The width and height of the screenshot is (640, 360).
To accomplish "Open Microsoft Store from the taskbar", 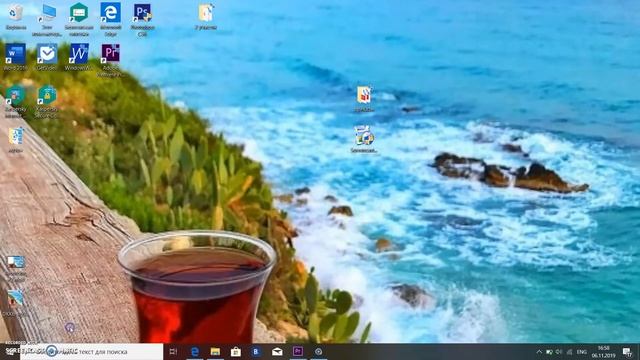I will [x=236, y=351].
